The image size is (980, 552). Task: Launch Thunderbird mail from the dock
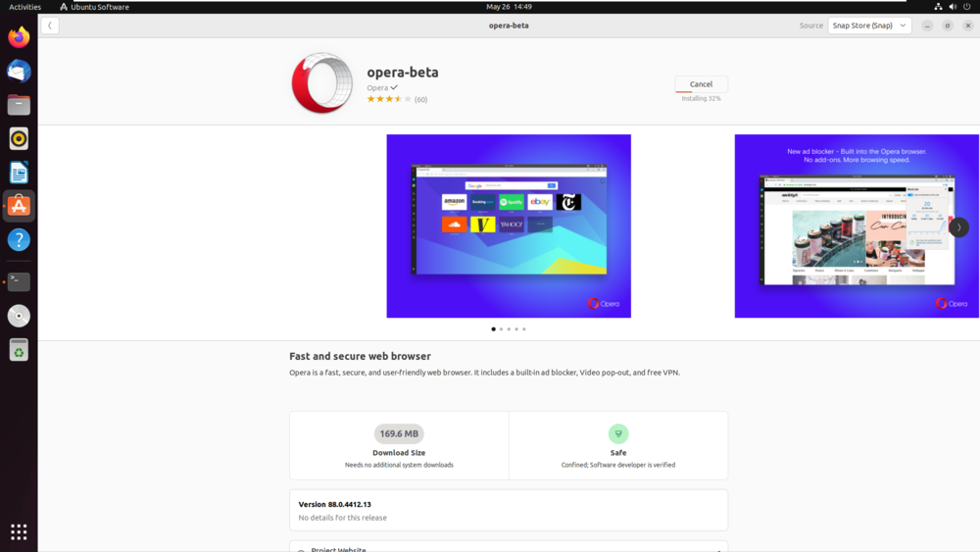coord(19,72)
